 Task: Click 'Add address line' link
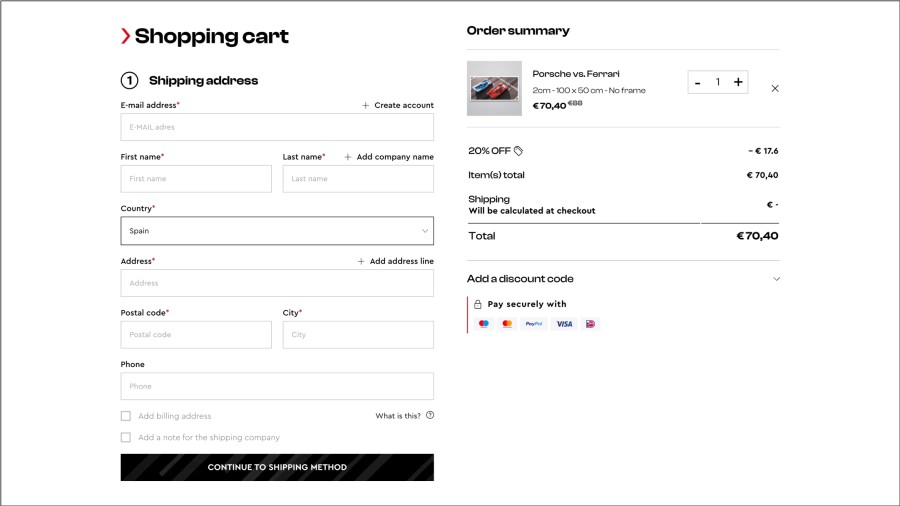[x=396, y=261]
